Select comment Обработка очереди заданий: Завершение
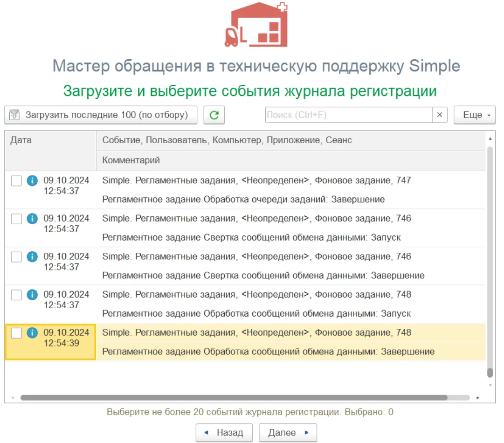 coord(243,199)
